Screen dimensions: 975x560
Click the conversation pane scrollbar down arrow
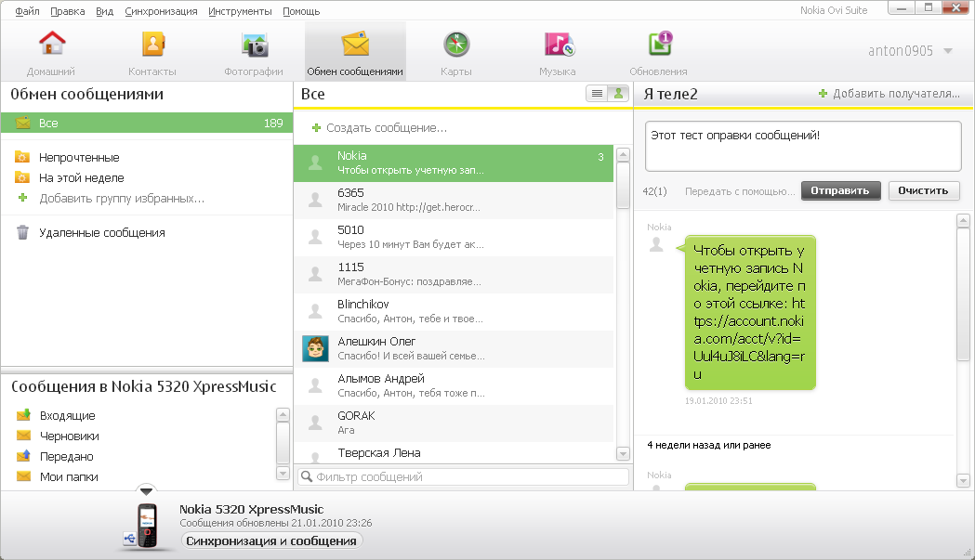click(963, 480)
